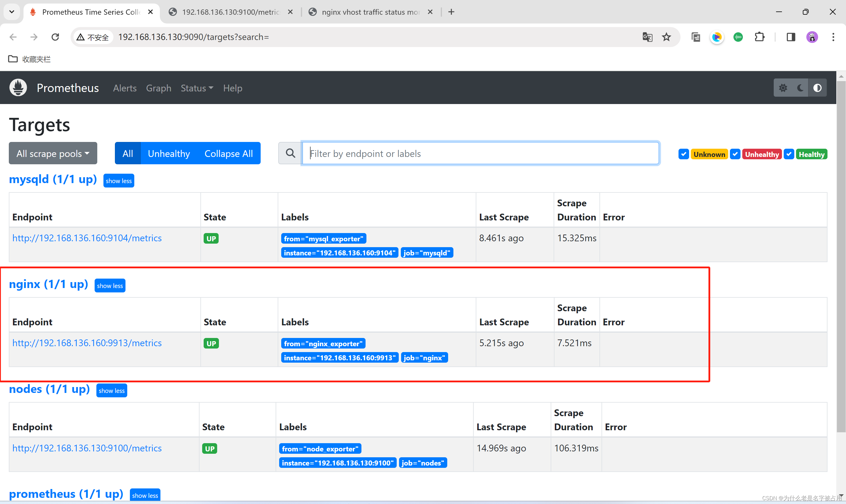Click the from="node_exporter" label badge
846x504 pixels.
click(320, 449)
